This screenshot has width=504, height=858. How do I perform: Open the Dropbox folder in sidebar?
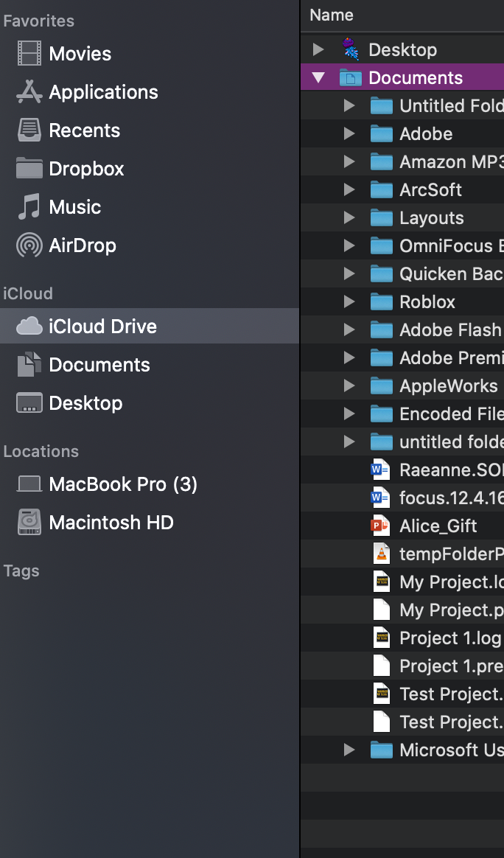click(x=85, y=169)
